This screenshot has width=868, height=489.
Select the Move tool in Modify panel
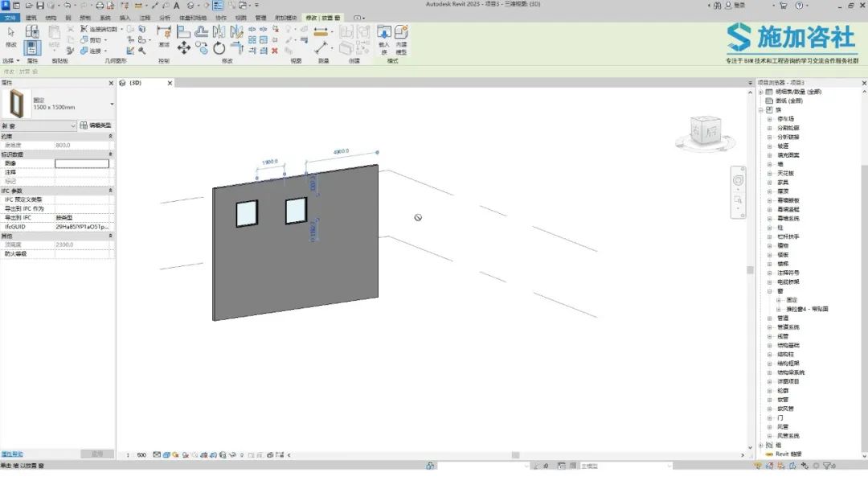184,48
